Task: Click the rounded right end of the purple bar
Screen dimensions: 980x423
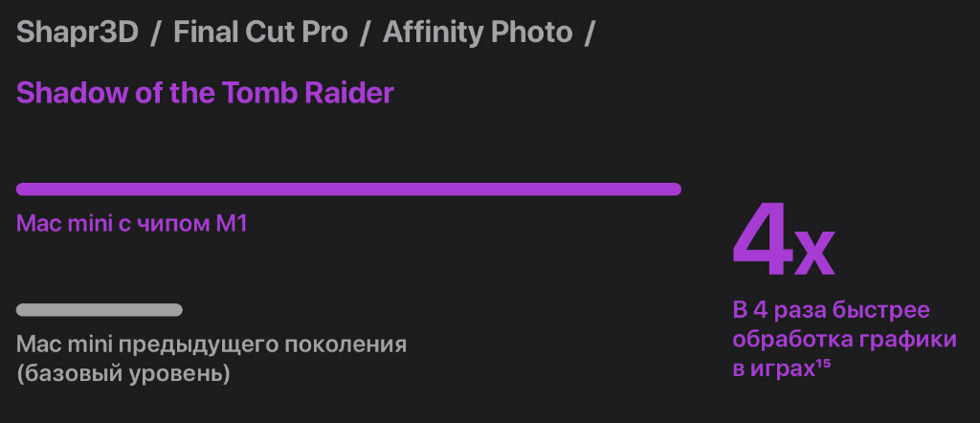Action: click(675, 189)
